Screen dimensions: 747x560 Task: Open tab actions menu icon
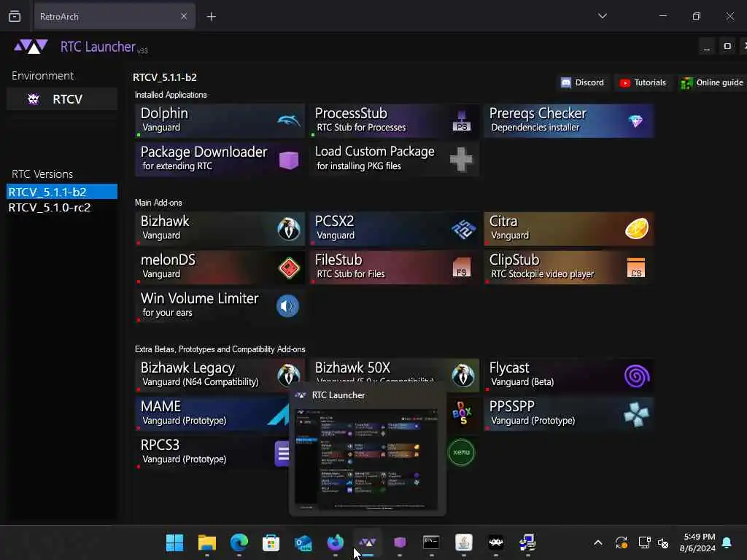pos(15,16)
